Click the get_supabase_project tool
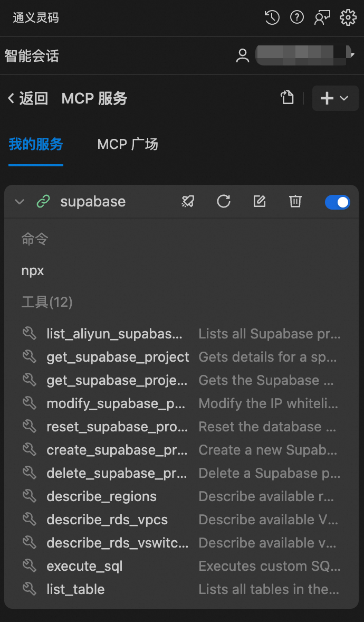The image size is (364, 622). point(118,357)
